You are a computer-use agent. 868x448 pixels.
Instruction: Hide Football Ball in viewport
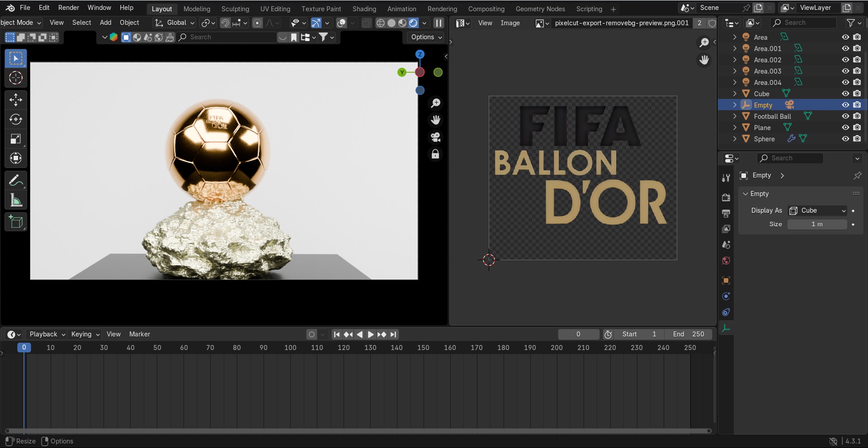(845, 116)
